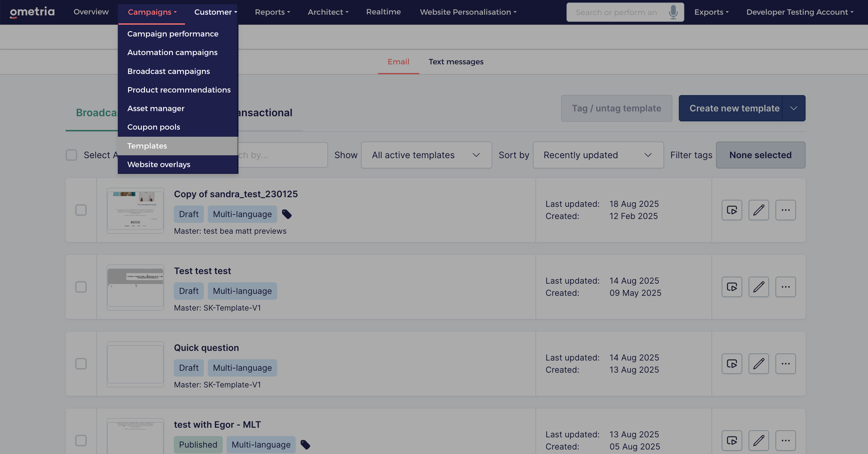The height and width of the screenshot is (454, 868).
Task: Choose Automation campaigns from menu
Action: click(x=178, y=52)
